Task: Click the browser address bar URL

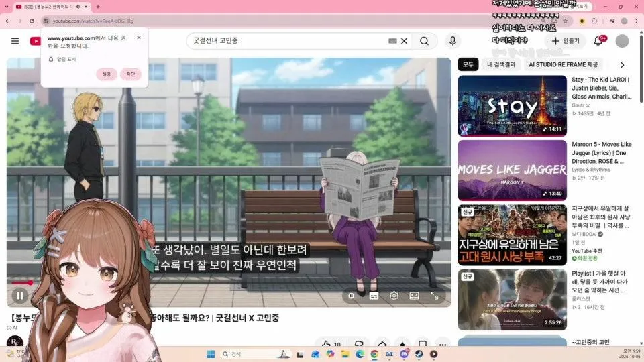Action: 93,21
